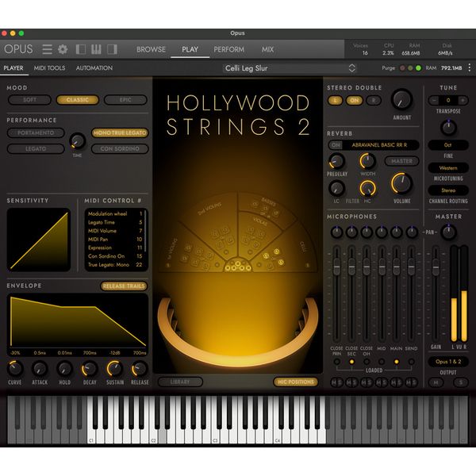Click the envelope Curve knob
Screen dimensions: 476x476
click(14, 369)
